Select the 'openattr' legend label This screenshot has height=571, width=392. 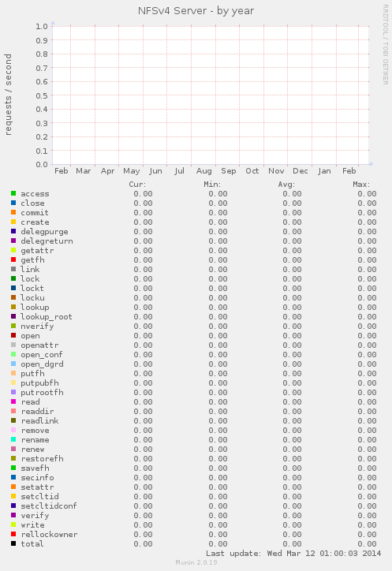39,345
